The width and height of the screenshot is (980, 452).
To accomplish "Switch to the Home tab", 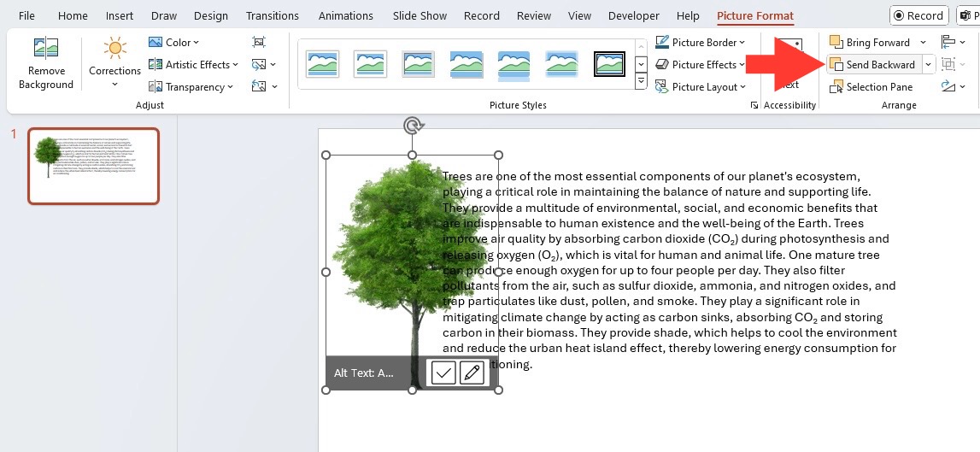I will pyautogui.click(x=73, y=15).
